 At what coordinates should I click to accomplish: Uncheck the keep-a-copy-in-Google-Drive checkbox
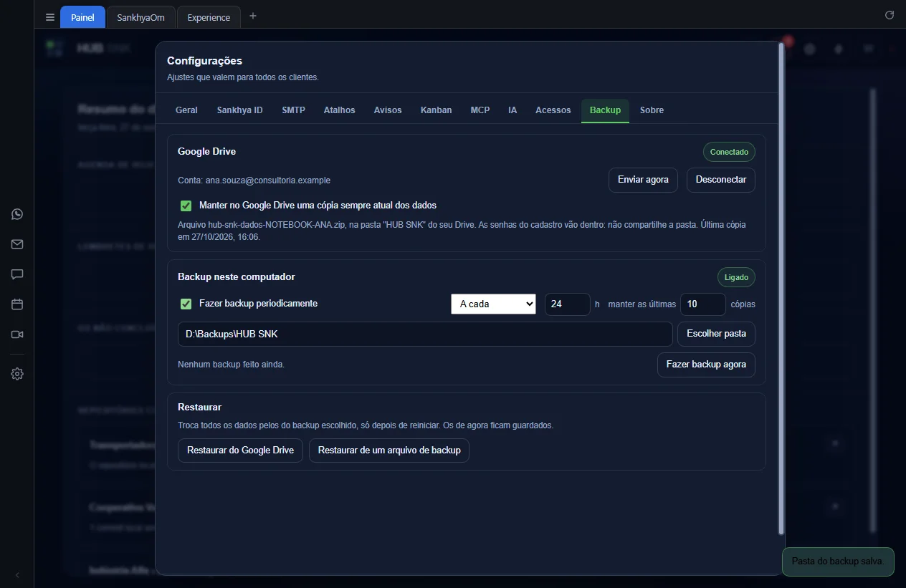pos(186,206)
